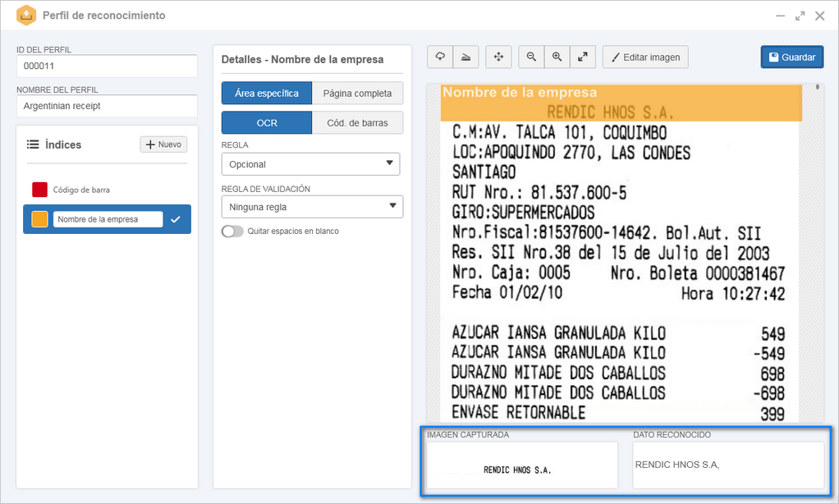Viewport: 839px width, 504px height.
Task: Open the Regla de validación dropdown
Action: (313, 207)
